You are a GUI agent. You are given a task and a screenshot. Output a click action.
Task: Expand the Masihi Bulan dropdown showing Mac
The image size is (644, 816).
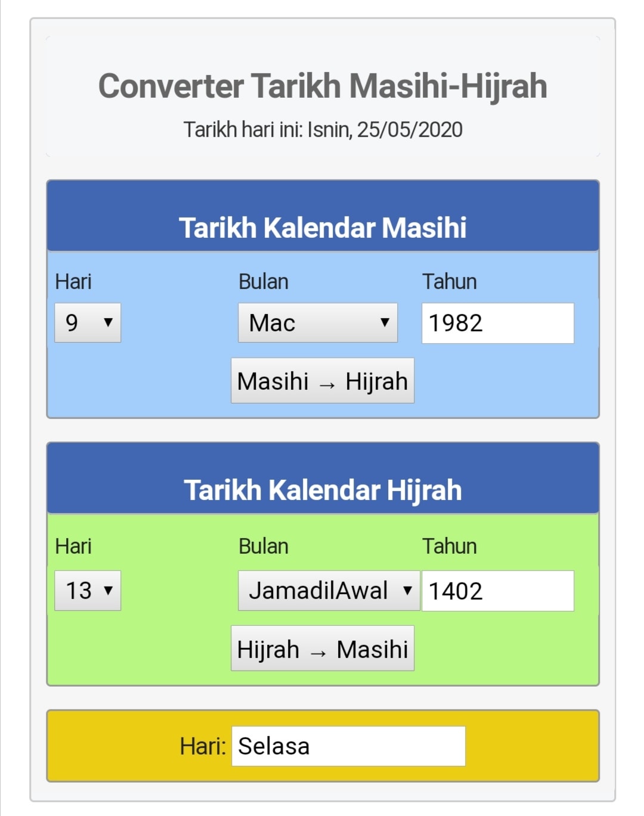(x=318, y=322)
